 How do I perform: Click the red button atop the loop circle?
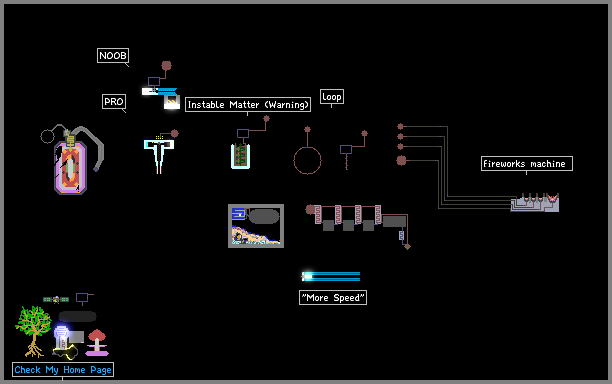pyautogui.click(x=308, y=129)
